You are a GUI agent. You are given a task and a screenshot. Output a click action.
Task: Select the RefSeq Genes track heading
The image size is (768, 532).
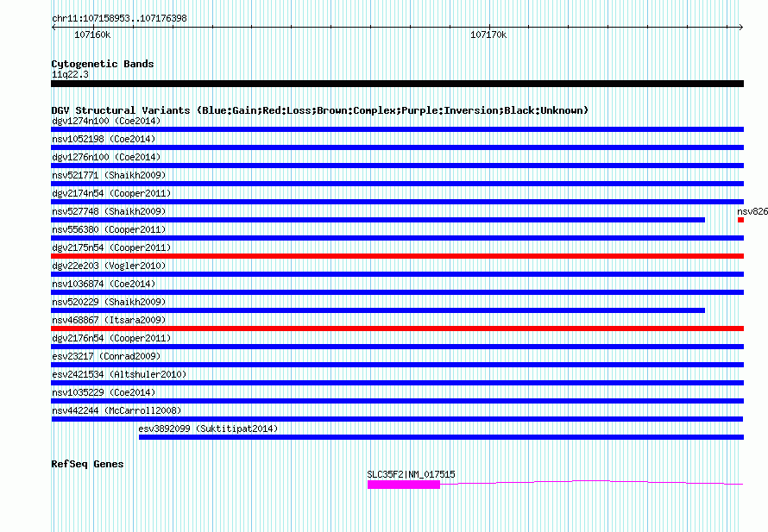pyautogui.click(x=87, y=464)
